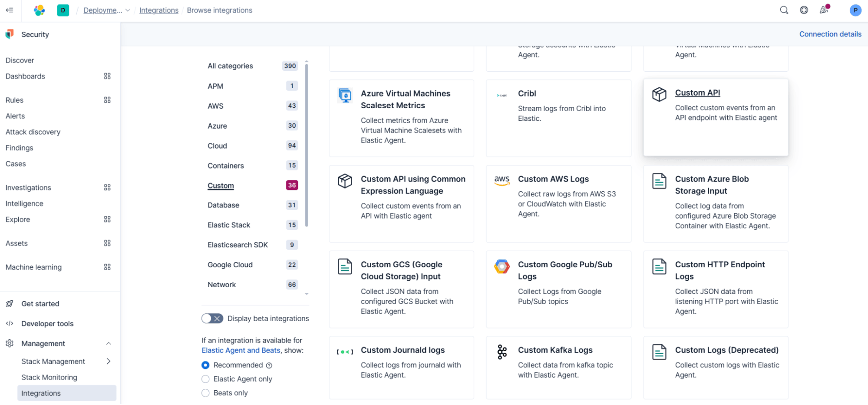Open the Connection details link
This screenshot has height=405, width=868.
pyautogui.click(x=830, y=34)
